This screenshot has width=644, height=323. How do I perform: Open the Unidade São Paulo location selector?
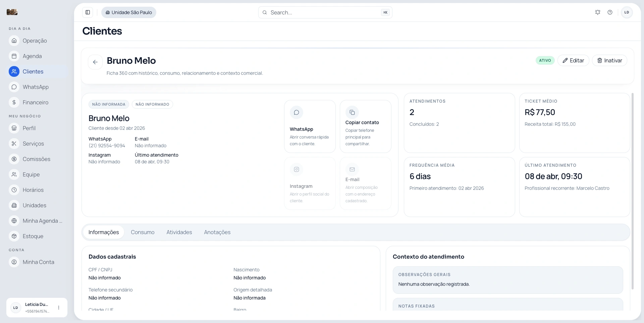coord(128,12)
